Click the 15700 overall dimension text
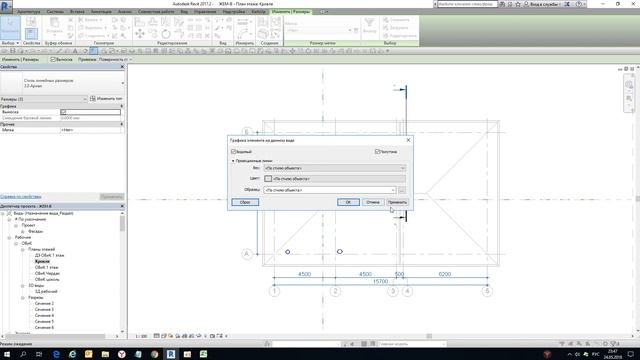 click(x=380, y=281)
